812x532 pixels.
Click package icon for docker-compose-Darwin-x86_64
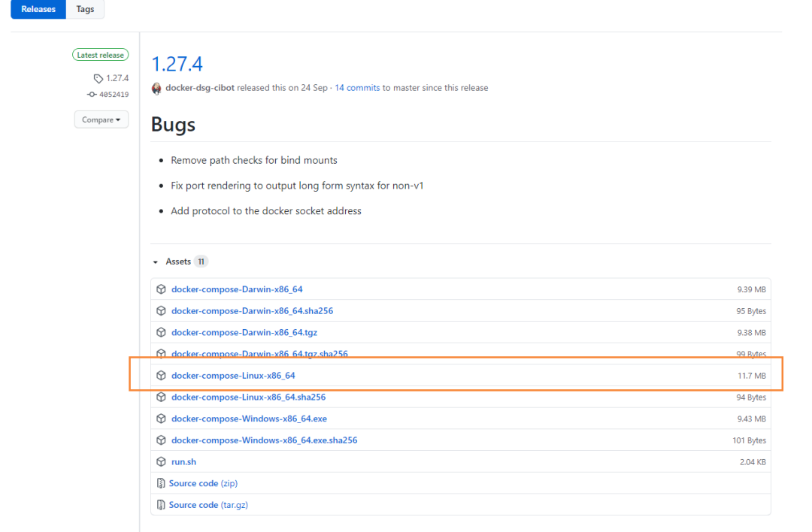coord(161,289)
